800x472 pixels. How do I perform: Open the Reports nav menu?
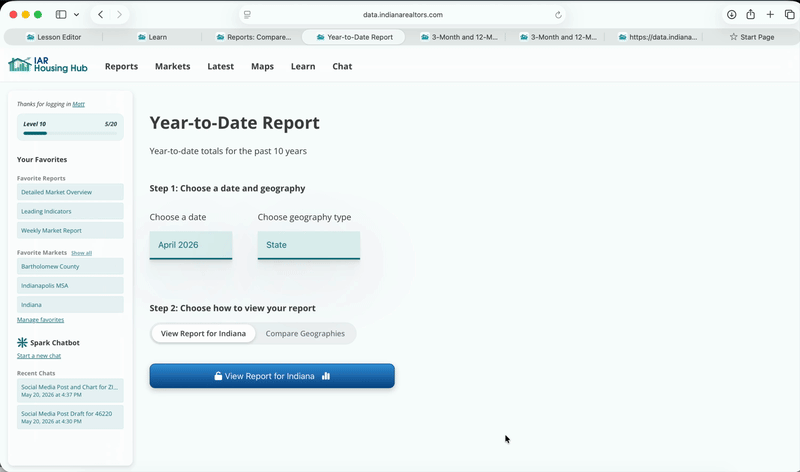(121, 66)
